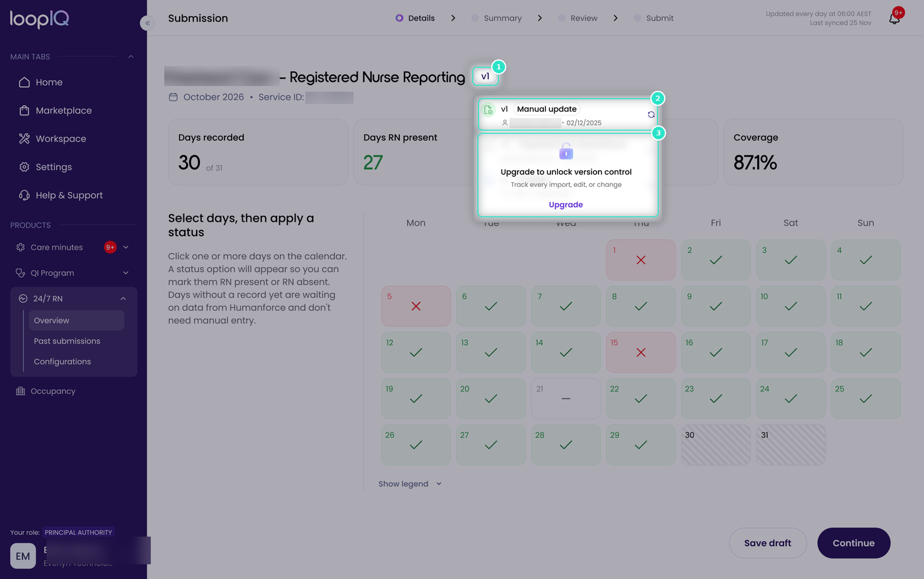This screenshot has width=924, height=579.
Task: Click the 24/7 RN product icon
Action: pos(23,298)
